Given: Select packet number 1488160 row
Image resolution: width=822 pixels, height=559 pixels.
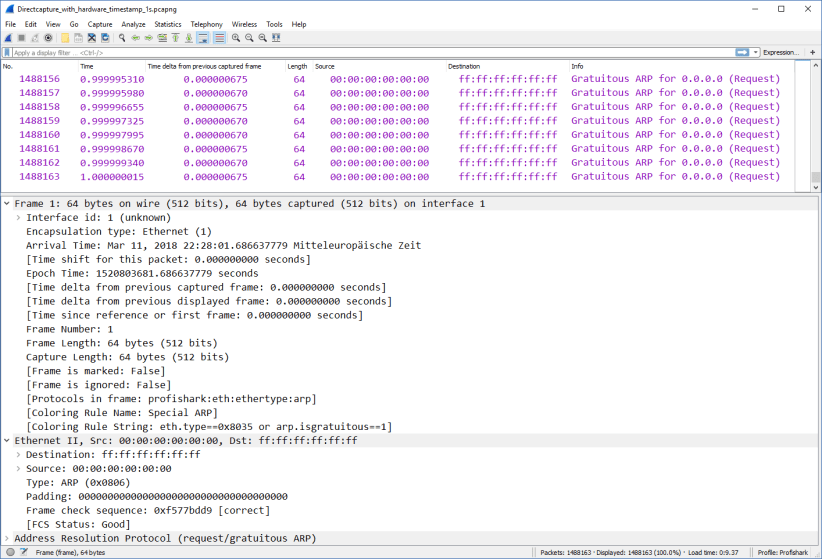Looking at the screenshot, I should click(x=398, y=135).
